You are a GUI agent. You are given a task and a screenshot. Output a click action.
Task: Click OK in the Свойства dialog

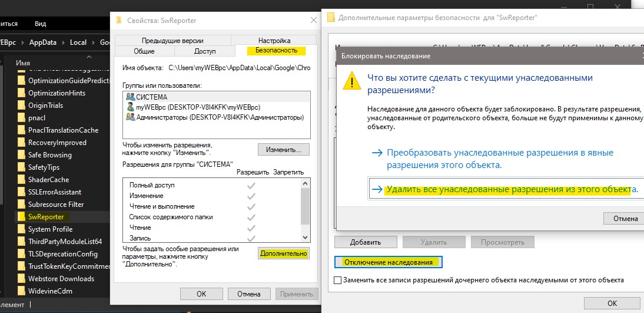(x=201, y=294)
